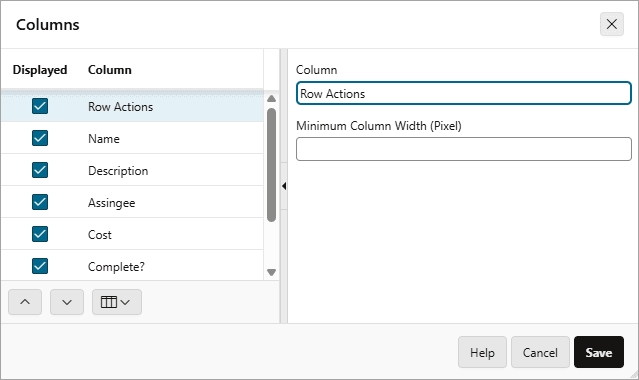Select the Description column row

tap(132, 170)
